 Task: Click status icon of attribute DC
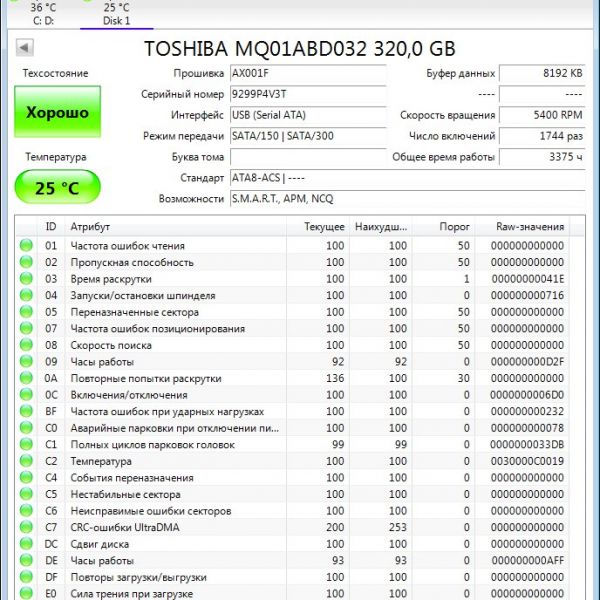click(x=26, y=544)
